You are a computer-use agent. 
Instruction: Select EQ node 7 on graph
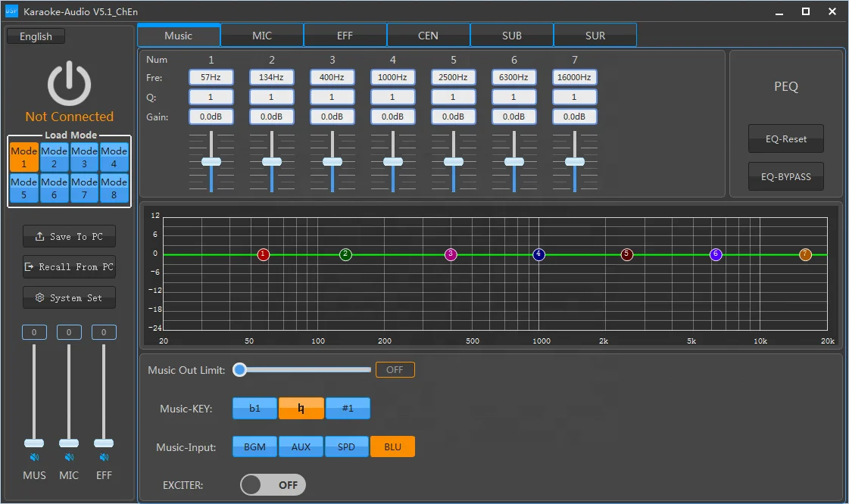(x=805, y=254)
